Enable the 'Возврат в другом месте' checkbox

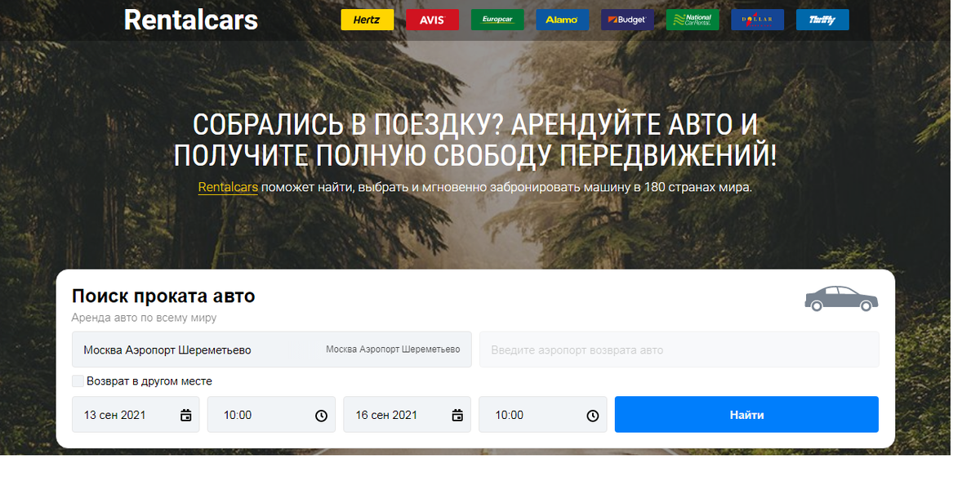click(x=78, y=381)
